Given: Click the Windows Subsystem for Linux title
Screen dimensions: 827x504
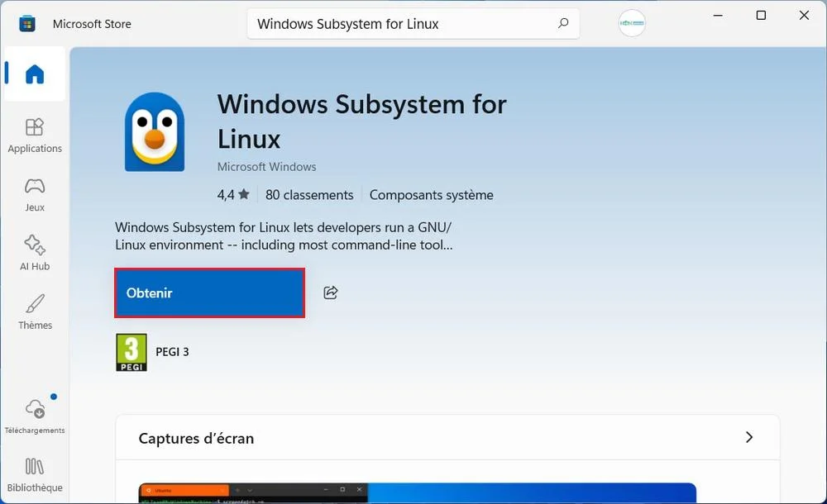Looking at the screenshot, I should [x=362, y=121].
